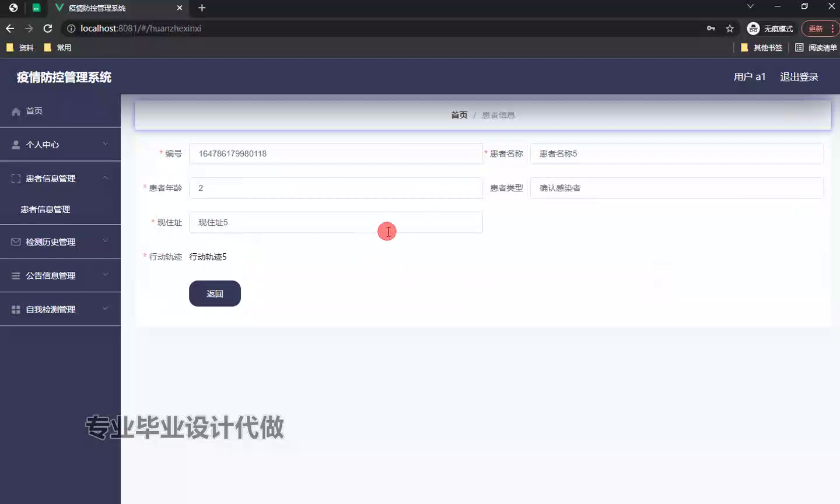Click the 患者名称 input field

click(677, 154)
